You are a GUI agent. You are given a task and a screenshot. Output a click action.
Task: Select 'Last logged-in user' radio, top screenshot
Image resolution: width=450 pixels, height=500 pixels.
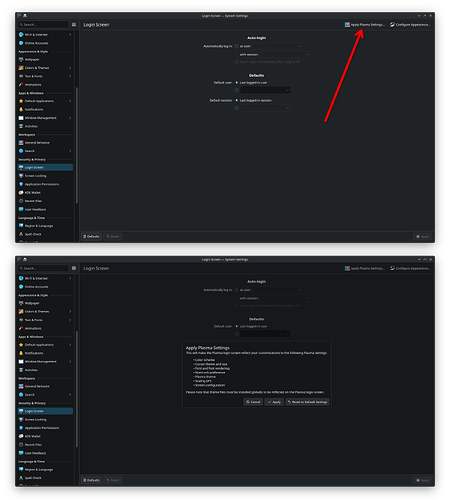coord(237,82)
